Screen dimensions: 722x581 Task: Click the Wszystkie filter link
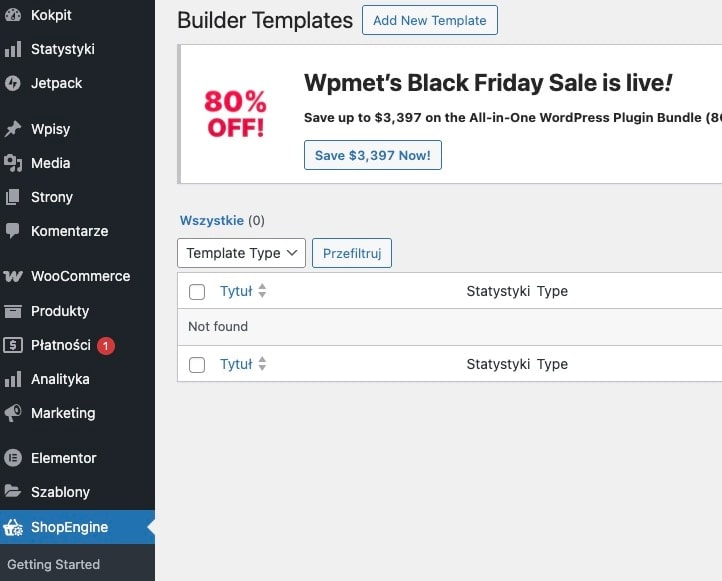click(x=211, y=220)
